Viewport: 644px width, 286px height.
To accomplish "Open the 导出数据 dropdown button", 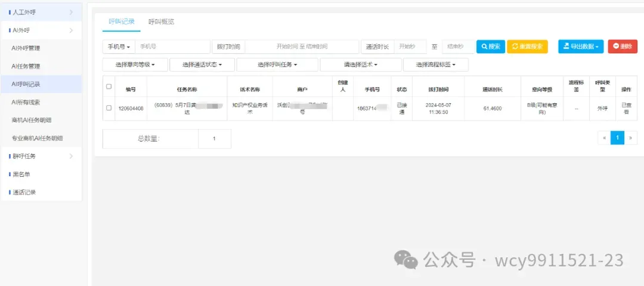I will click(x=581, y=47).
